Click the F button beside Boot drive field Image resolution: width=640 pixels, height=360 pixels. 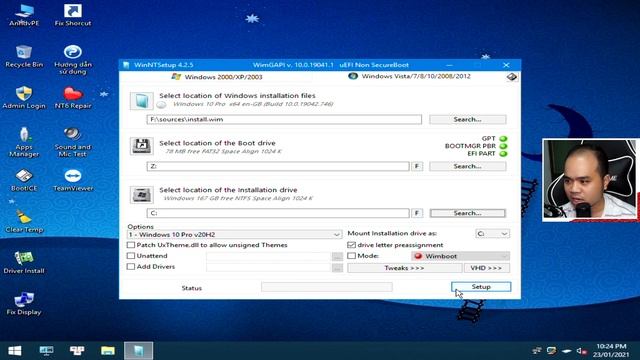pyautogui.click(x=417, y=166)
